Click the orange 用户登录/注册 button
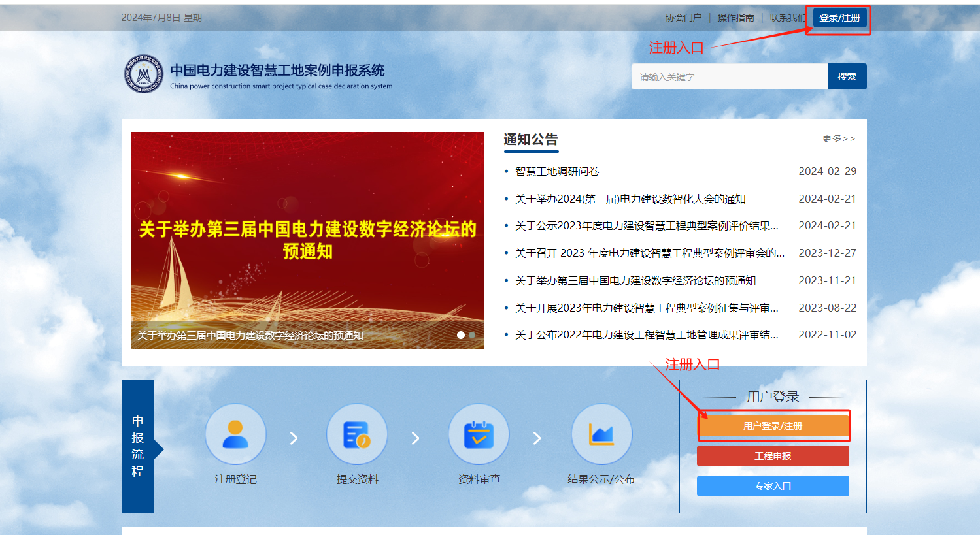Screen dimensions: 980x535 click(x=773, y=426)
